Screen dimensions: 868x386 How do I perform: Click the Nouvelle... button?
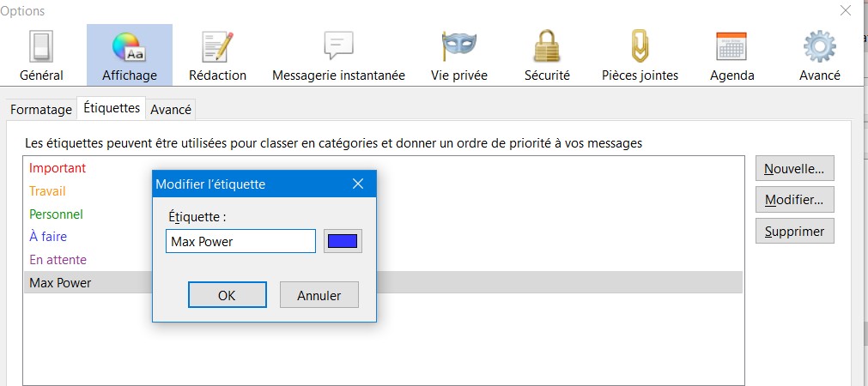click(x=794, y=168)
